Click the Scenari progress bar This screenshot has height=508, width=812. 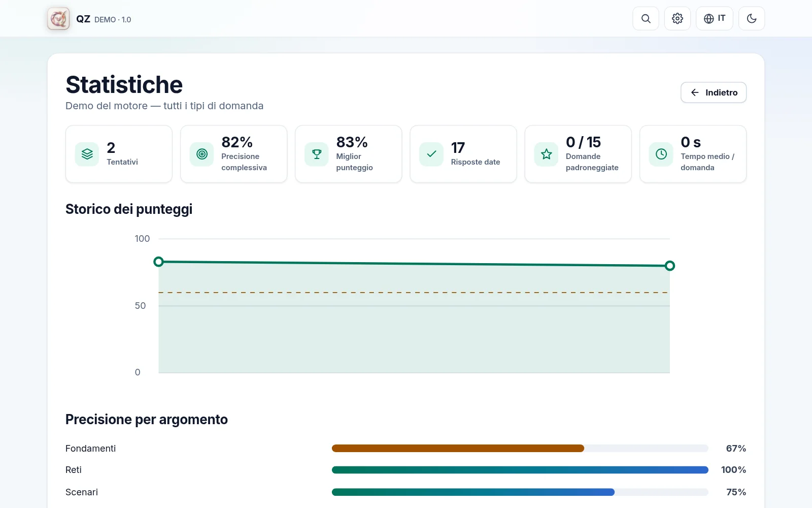tap(473, 492)
